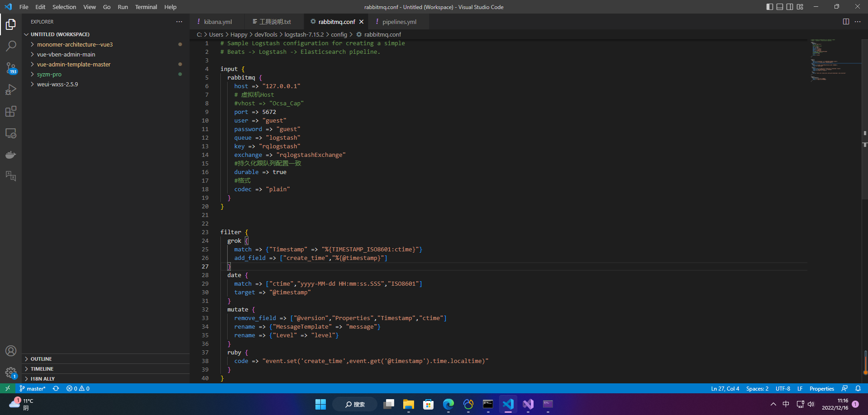Open the Accounts menu icon
Screen dimensions: 868x415
coord(11,351)
